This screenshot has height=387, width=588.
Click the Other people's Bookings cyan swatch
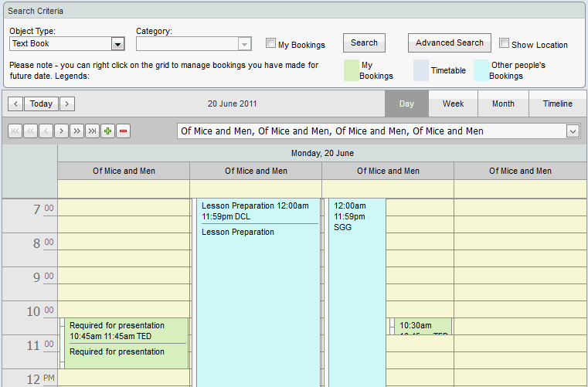point(481,70)
